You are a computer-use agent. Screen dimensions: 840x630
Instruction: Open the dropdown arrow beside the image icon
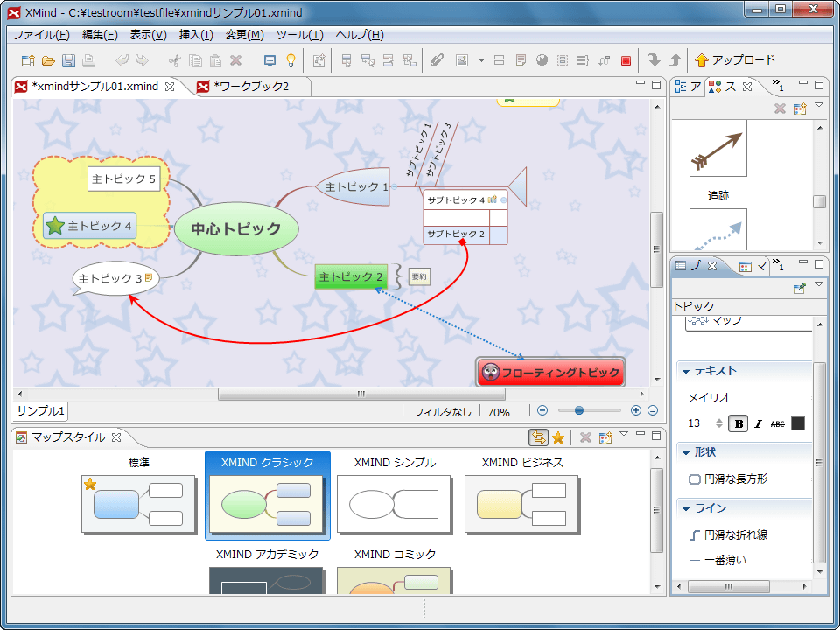tap(481, 60)
